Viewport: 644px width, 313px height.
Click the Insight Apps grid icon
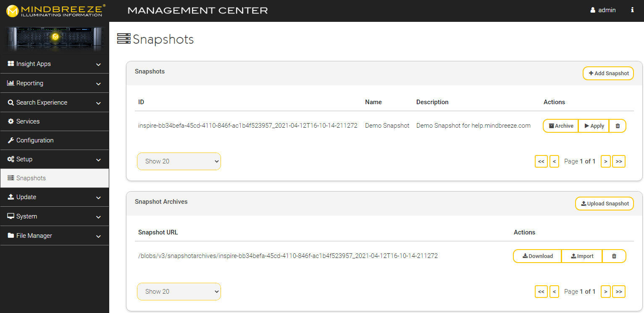(11, 64)
